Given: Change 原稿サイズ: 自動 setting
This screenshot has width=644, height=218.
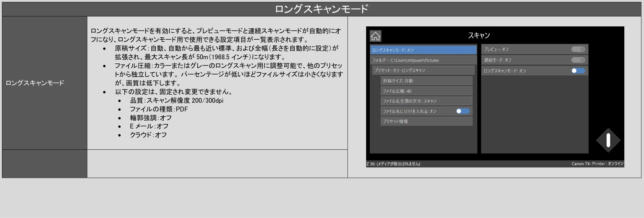Looking at the screenshot, I should tap(427, 81).
